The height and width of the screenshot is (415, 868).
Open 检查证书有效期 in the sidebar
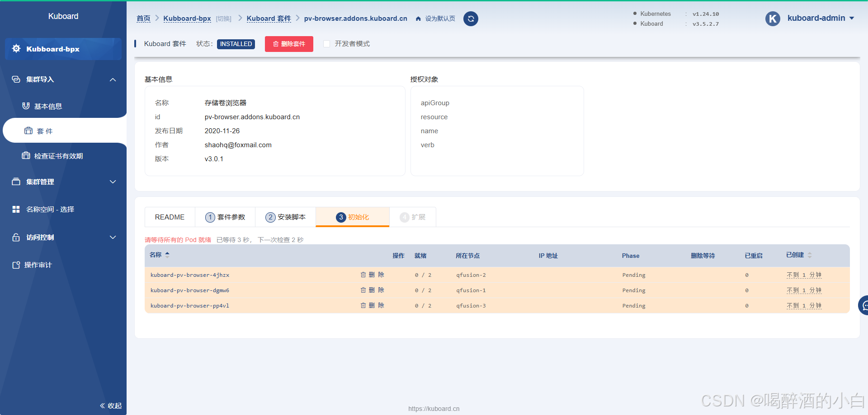click(58, 156)
